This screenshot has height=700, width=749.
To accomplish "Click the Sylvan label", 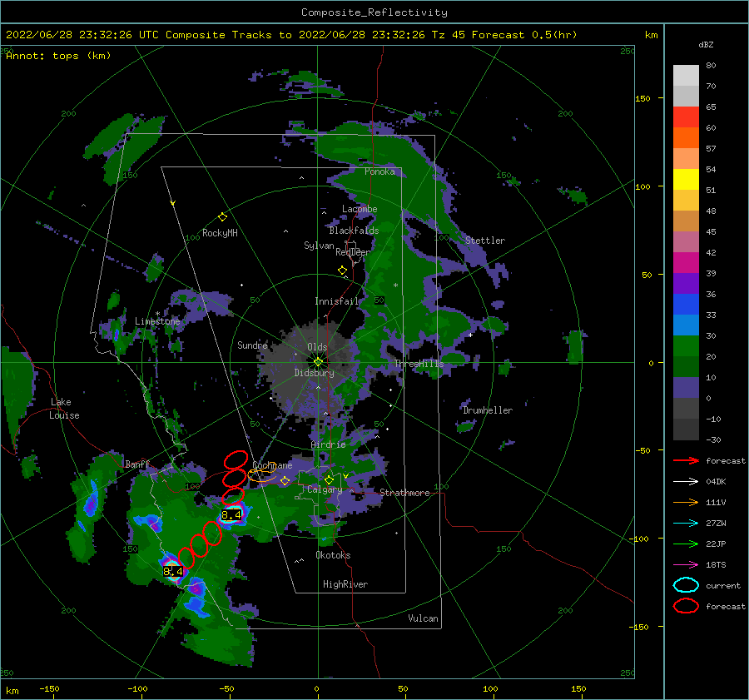I will click(319, 246).
